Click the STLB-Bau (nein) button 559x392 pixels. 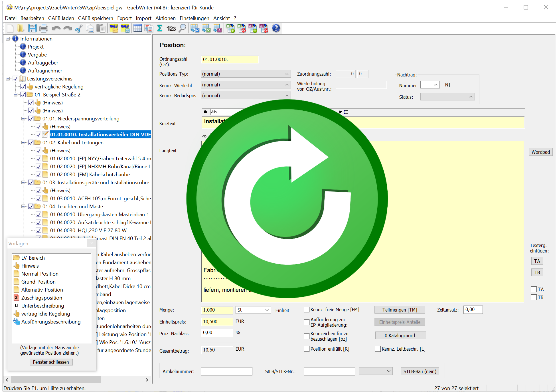tap(420, 371)
